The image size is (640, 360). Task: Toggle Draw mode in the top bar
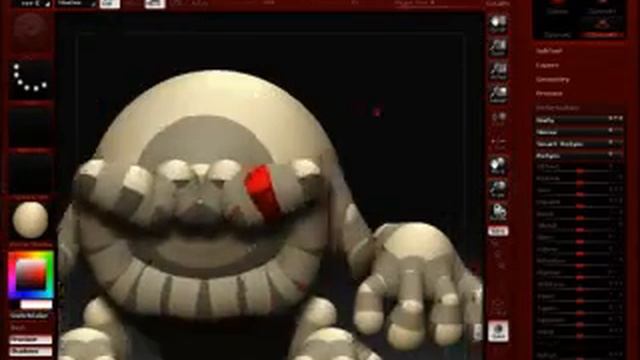(x=155, y=4)
